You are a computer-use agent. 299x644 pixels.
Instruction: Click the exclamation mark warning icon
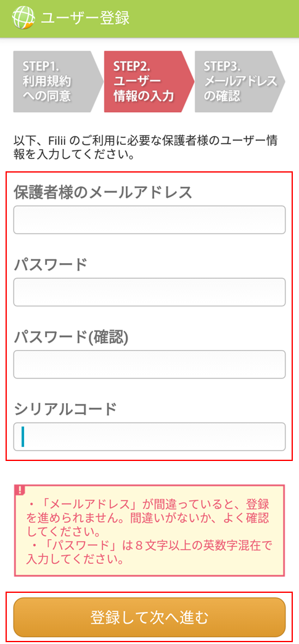click(20, 490)
